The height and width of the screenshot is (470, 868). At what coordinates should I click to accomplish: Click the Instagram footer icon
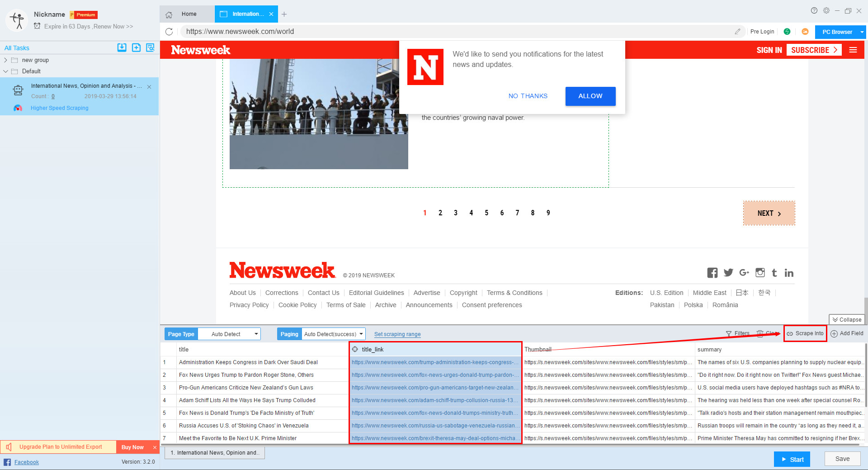(760, 272)
